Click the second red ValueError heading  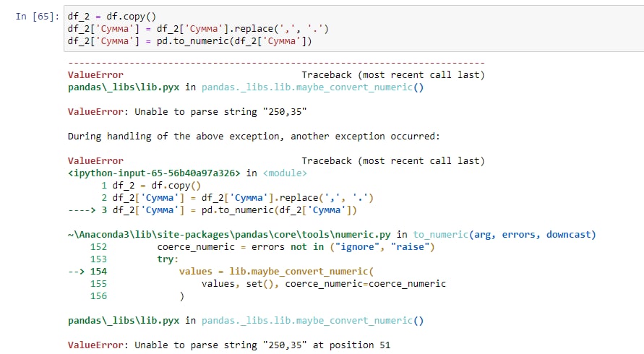95,160
